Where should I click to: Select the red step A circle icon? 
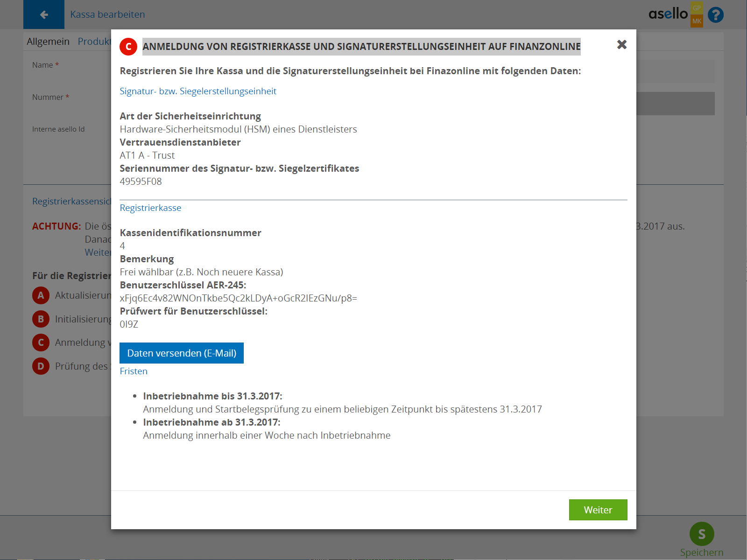41,295
